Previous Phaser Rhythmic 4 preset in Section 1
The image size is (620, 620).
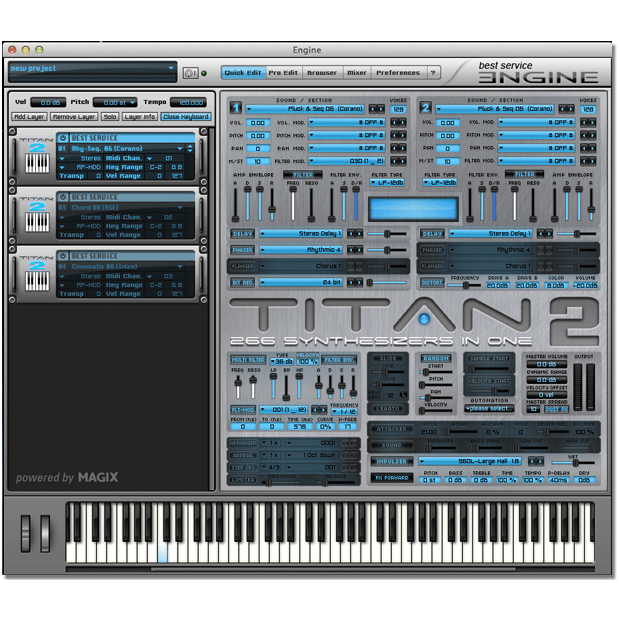[x=351, y=250]
